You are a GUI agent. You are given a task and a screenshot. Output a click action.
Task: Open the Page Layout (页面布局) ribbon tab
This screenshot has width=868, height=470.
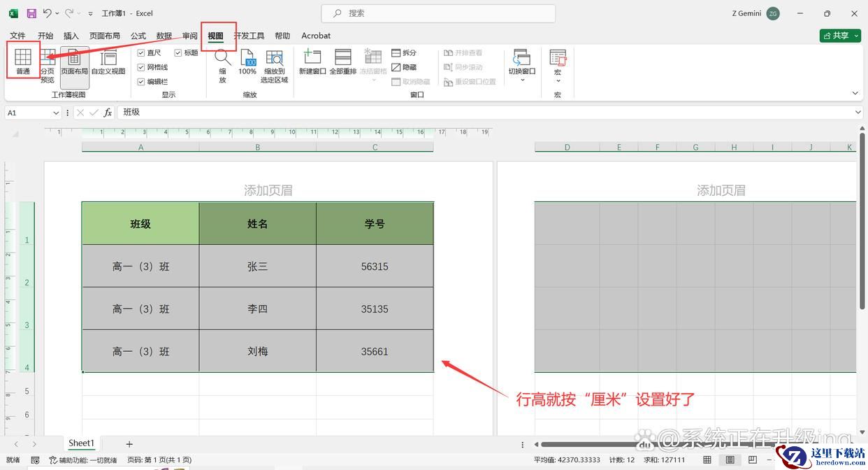pos(104,36)
